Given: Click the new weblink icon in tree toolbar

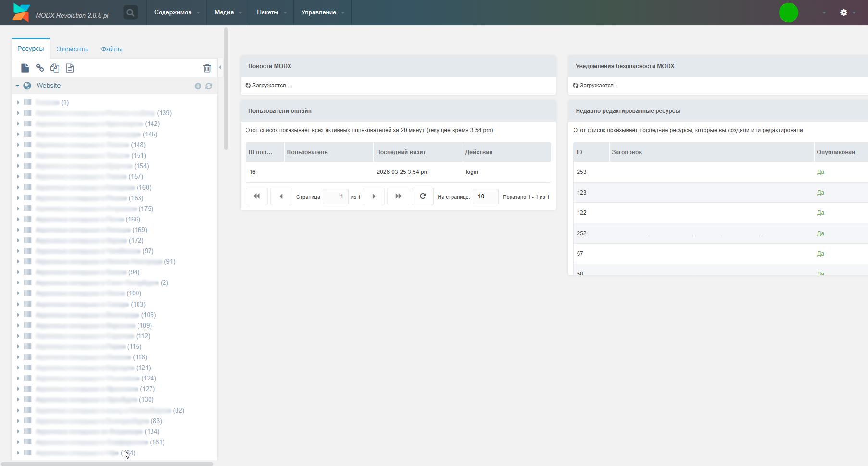Looking at the screenshot, I should tap(40, 68).
